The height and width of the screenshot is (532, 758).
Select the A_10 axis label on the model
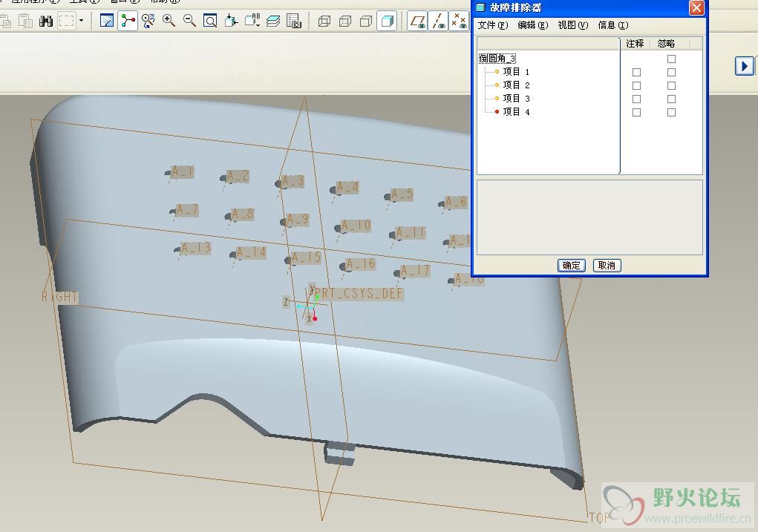click(356, 225)
